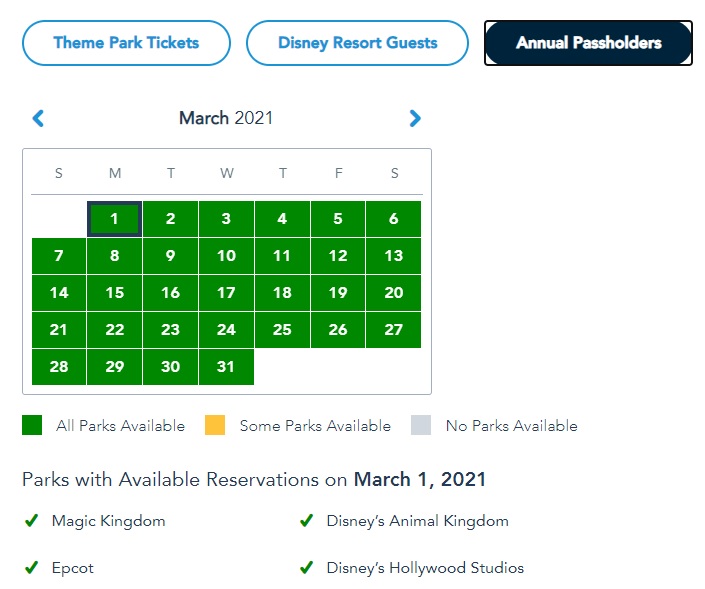The width and height of the screenshot is (705, 589).
Task: Click the green checkmark beside Magic Kingdom
Action: [32, 520]
